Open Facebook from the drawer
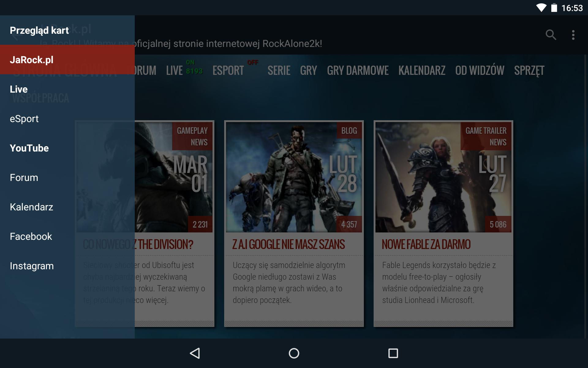The height and width of the screenshot is (368, 588). (67, 236)
